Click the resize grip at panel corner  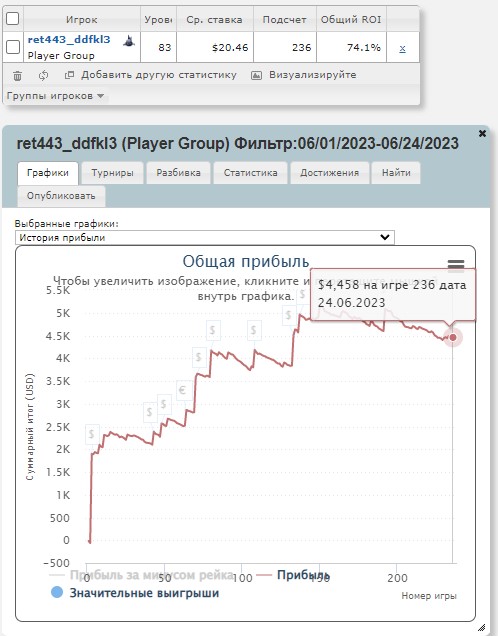coord(481,628)
